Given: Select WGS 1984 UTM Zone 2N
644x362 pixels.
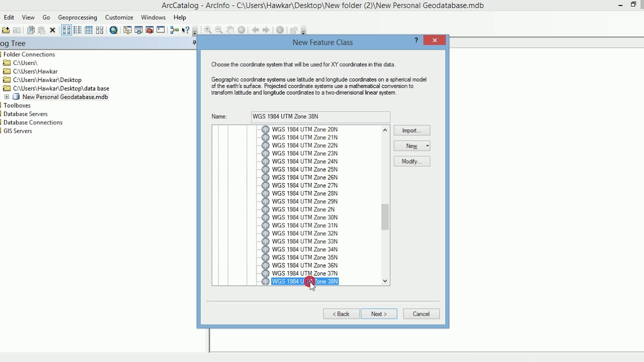Looking at the screenshot, I should 303,209.
